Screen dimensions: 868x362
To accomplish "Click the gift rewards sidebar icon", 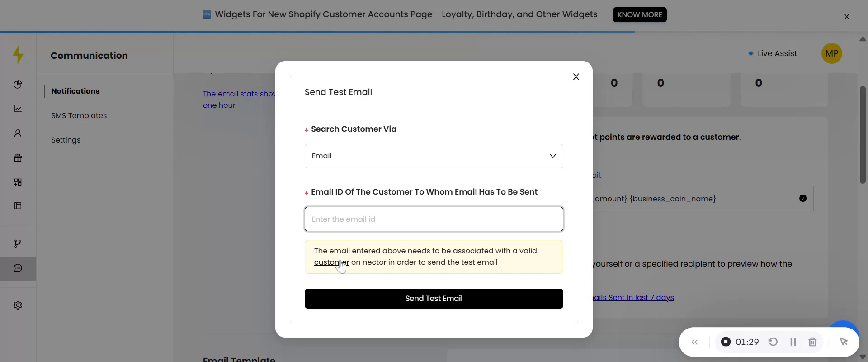I will (x=18, y=158).
